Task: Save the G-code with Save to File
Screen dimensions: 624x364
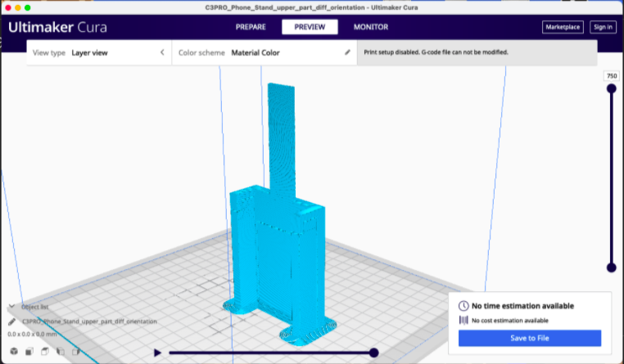Action: 530,338
